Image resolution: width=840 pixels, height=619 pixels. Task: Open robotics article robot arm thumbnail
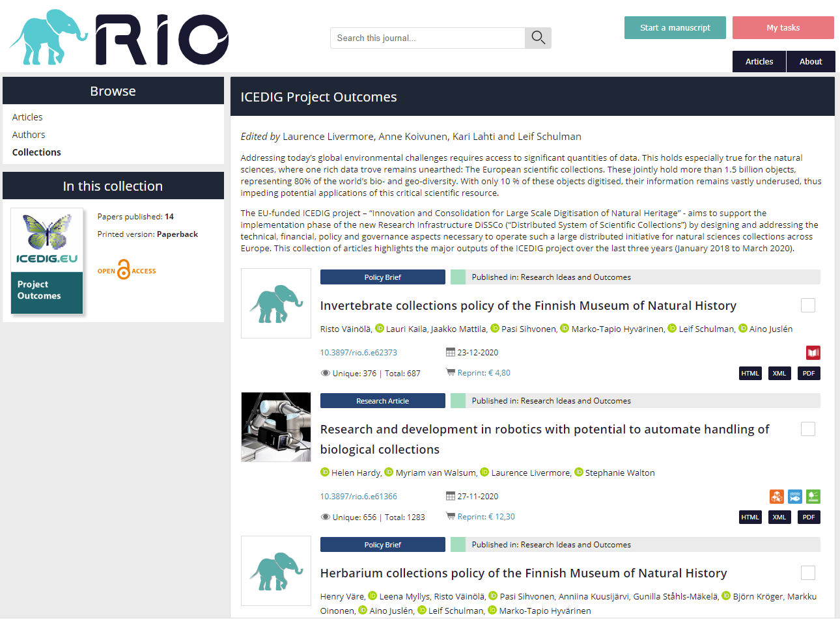coord(276,427)
